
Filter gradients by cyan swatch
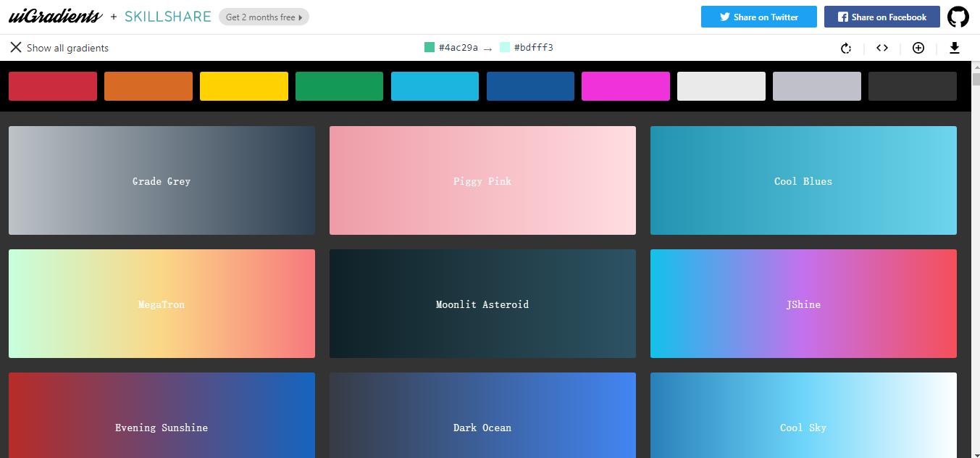tap(435, 86)
